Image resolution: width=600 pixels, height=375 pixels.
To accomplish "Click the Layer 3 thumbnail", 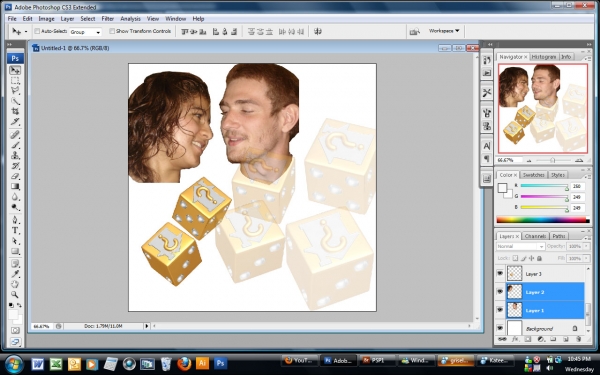I will [x=514, y=274].
